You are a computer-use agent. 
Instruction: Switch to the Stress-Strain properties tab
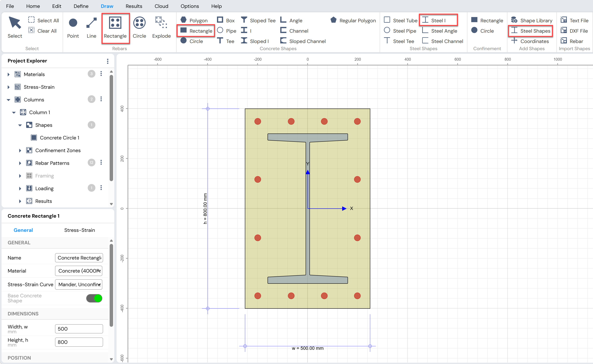[80, 230]
